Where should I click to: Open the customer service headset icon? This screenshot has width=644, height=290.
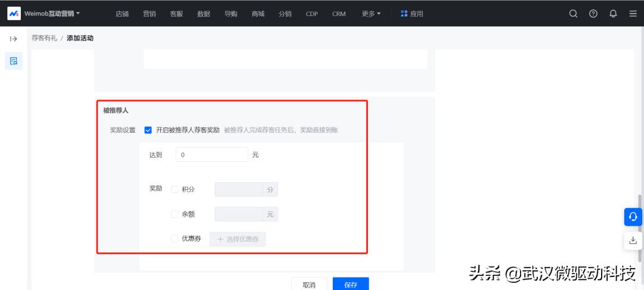coord(633,217)
